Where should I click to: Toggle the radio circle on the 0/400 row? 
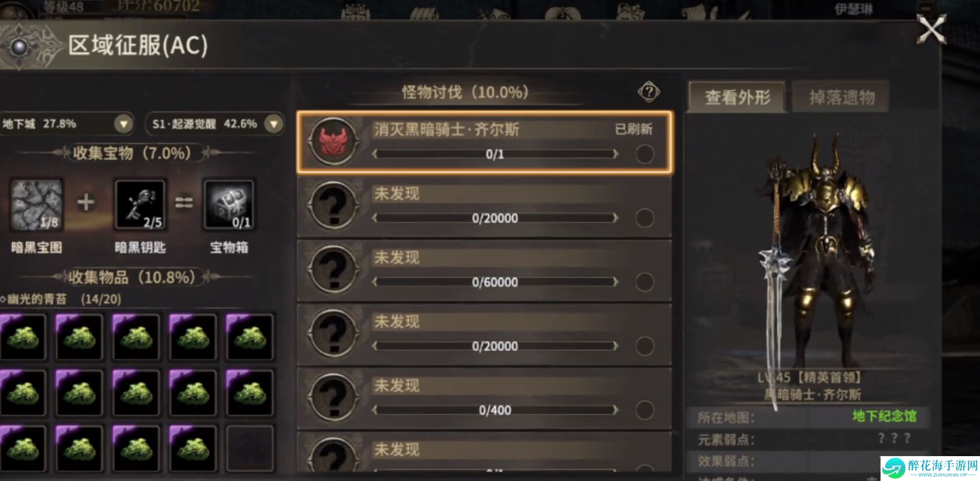[x=645, y=410]
